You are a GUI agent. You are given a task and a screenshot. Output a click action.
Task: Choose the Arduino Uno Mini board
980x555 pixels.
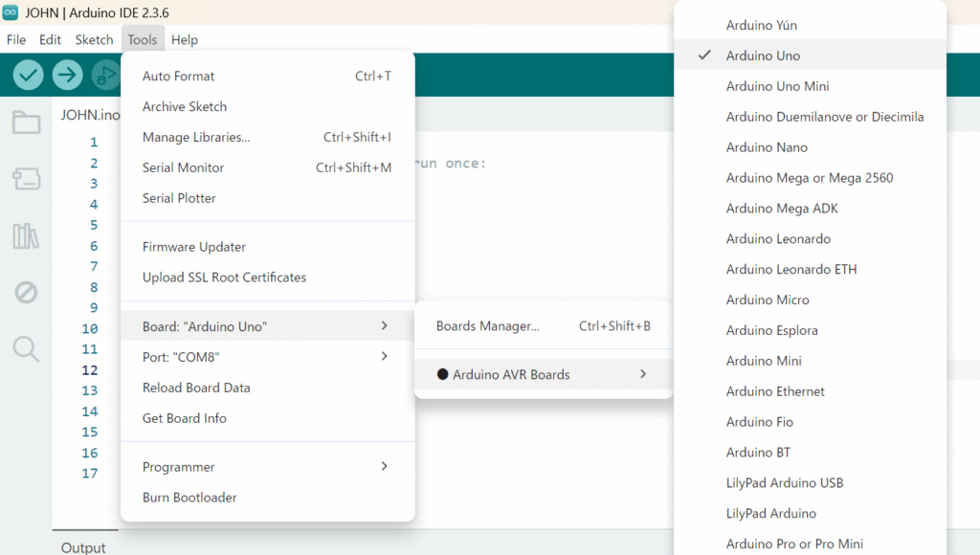[x=810, y=86]
